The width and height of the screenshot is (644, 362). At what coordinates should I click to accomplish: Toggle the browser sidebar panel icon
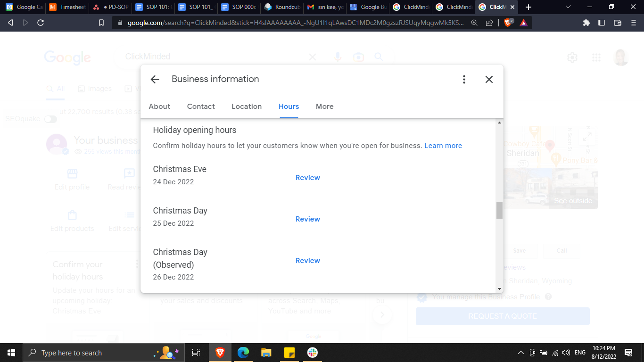[602, 23]
